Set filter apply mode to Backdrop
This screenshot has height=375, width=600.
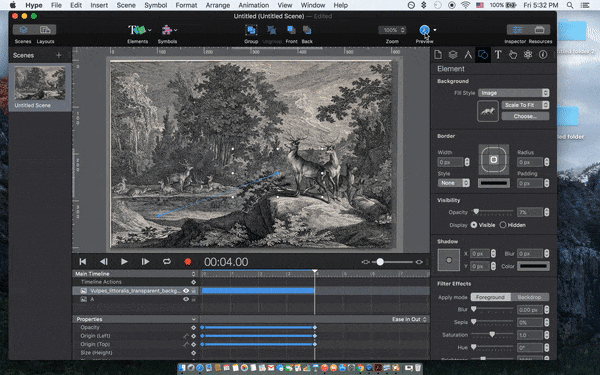530,297
